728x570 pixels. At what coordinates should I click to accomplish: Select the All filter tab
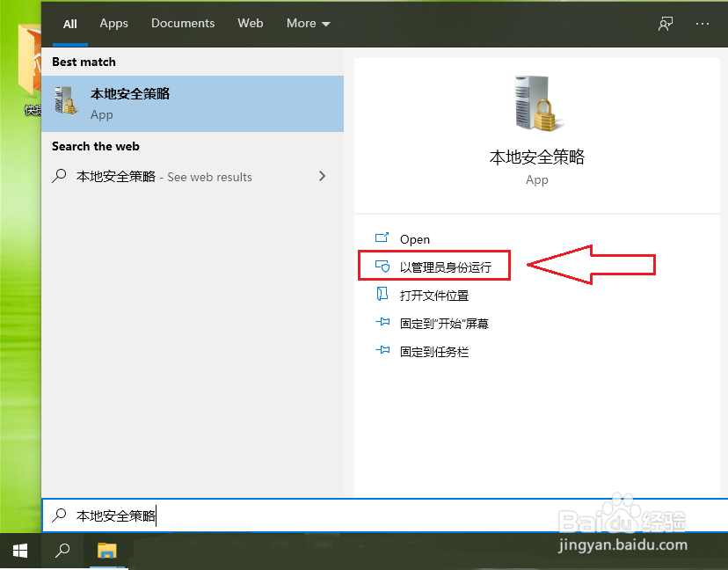pyautogui.click(x=69, y=24)
